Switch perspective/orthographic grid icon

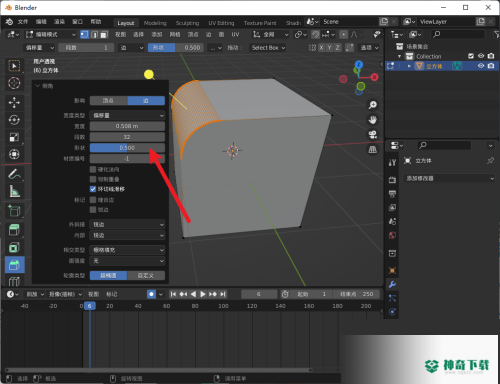(372, 149)
